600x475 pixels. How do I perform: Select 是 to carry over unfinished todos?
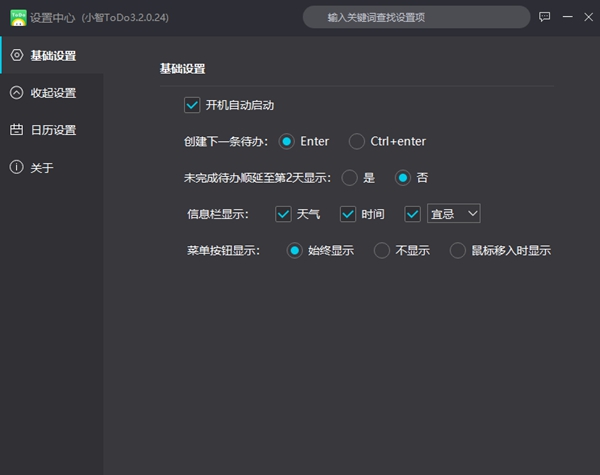pos(349,177)
